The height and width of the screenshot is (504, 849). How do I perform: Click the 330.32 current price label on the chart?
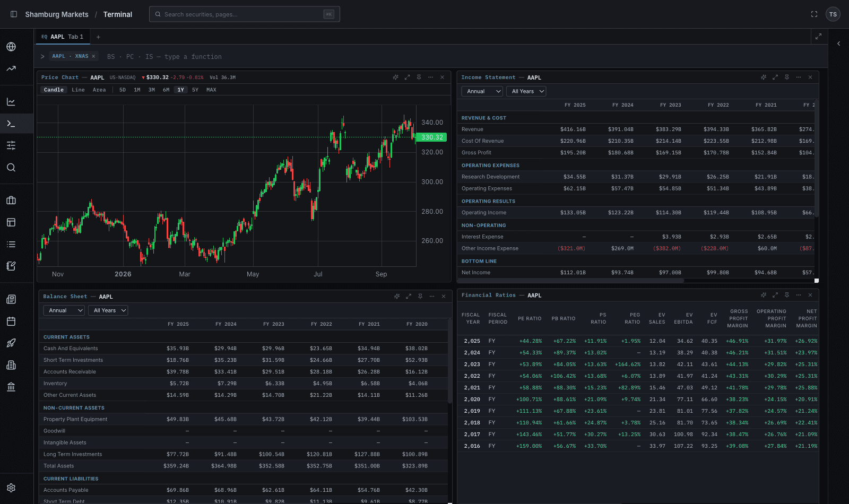432,137
